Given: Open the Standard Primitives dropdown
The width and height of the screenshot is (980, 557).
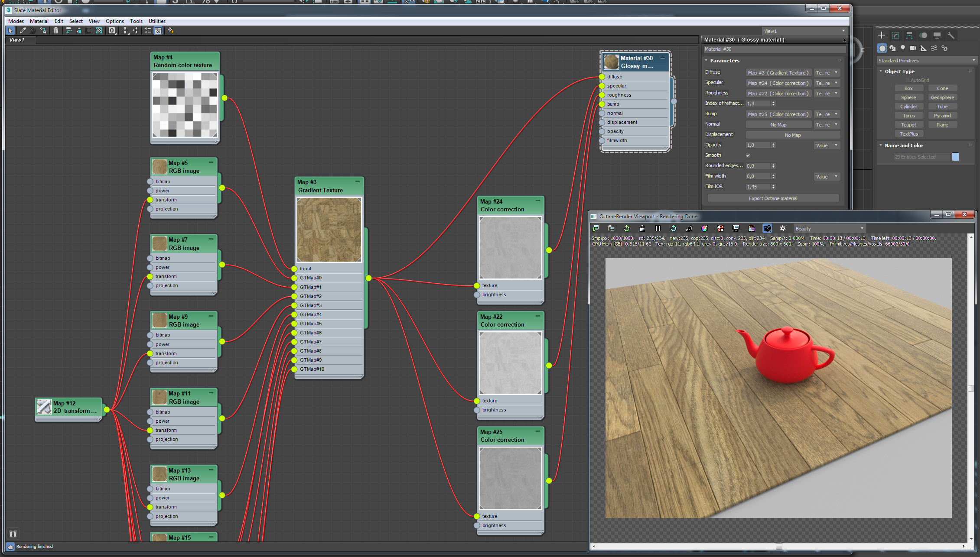Looking at the screenshot, I should point(926,61).
